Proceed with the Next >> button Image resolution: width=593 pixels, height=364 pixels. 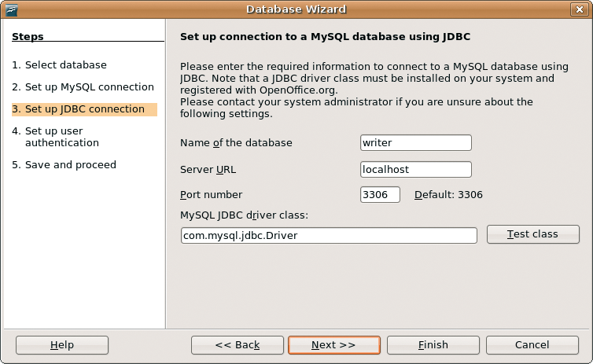point(334,345)
